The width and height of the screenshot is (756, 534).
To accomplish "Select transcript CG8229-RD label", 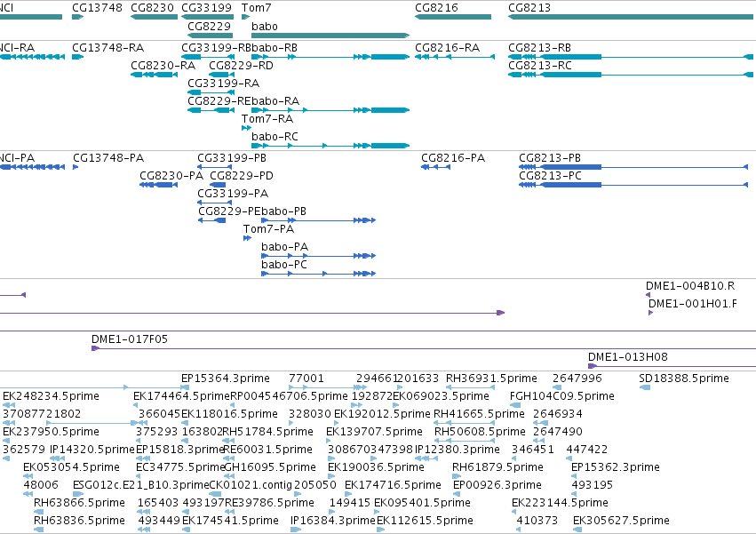I will 241,66.
